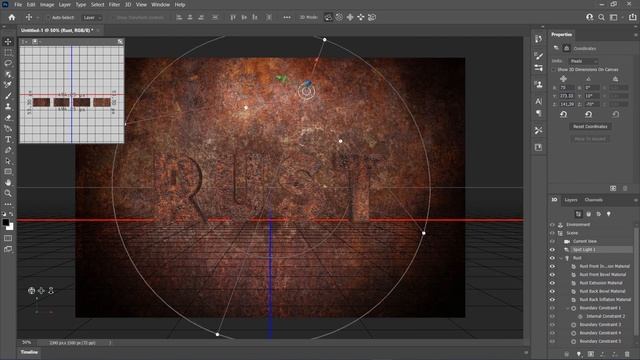This screenshot has height=360, width=640.
Task: Enable Show 3D Dimensions On Canvas
Action: [554, 70]
